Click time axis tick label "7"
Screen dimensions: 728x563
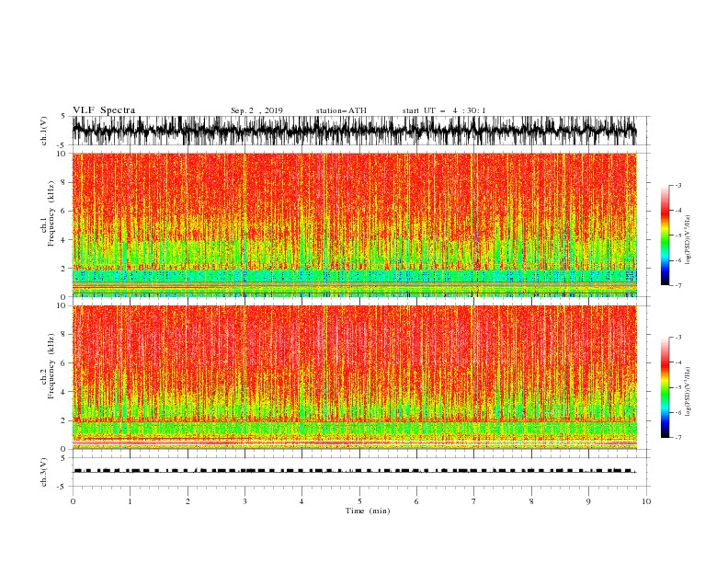click(x=474, y=501)
